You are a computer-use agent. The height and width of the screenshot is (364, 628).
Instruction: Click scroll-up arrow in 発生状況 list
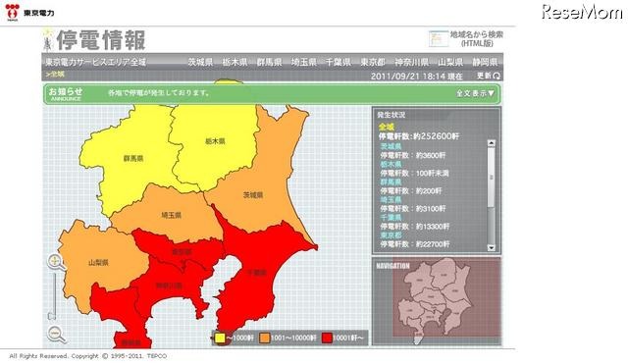[x=491, y=143]
